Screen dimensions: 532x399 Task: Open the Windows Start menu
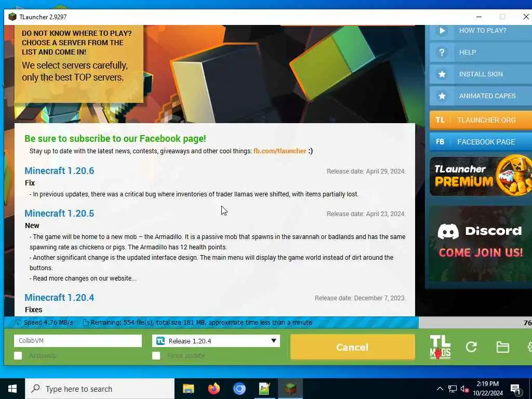[x=12, y=389]
